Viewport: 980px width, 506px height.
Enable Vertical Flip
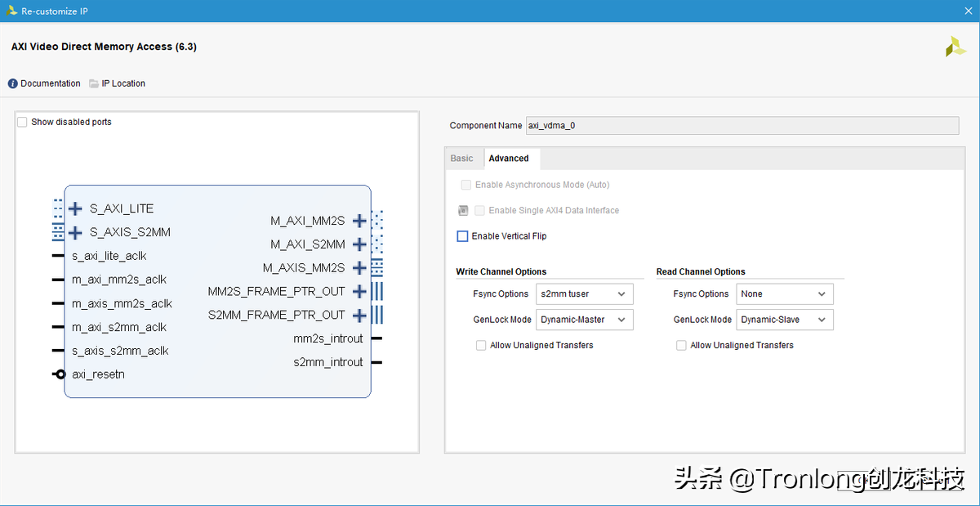[x=462, y=236]
